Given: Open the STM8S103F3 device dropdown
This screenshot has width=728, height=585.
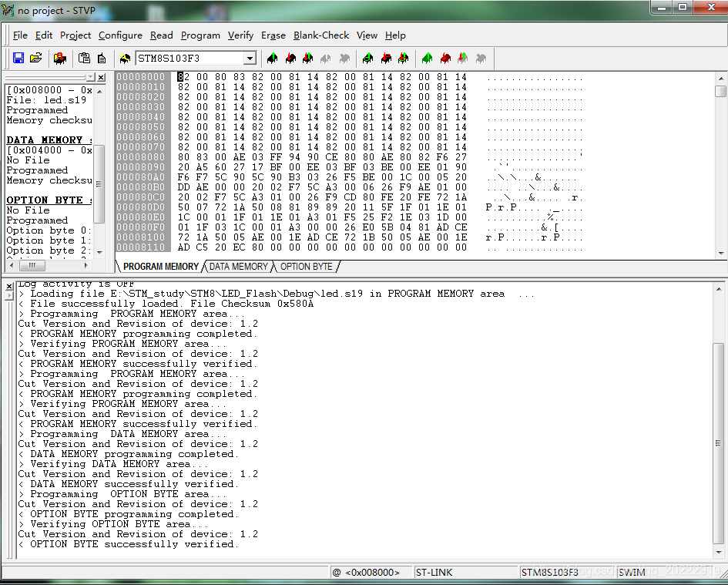Looking at the screenshot, I should tap(250, 59).
